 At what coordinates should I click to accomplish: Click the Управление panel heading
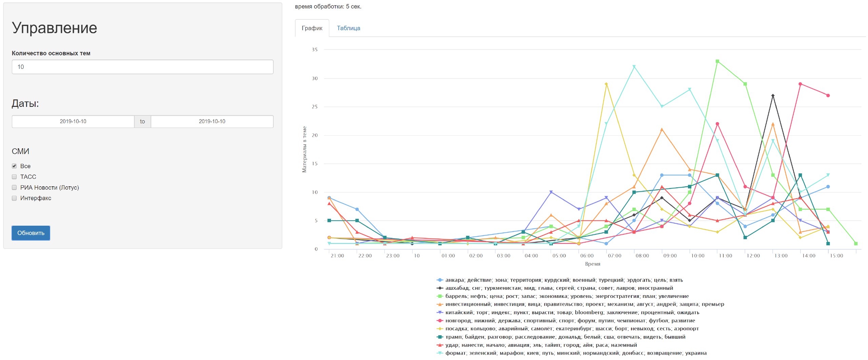point(55,28)
